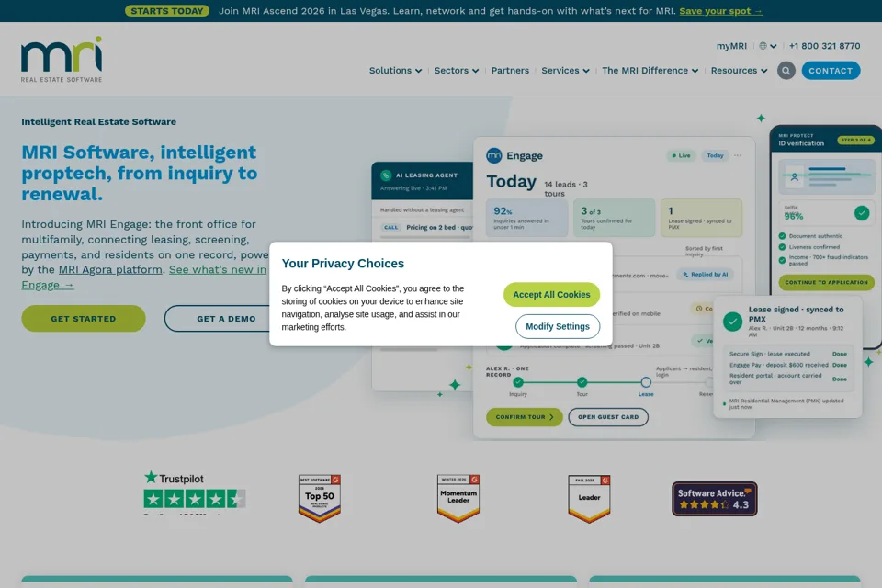Click the STEP 3 OF 4 badge

(x=855, y=140)
